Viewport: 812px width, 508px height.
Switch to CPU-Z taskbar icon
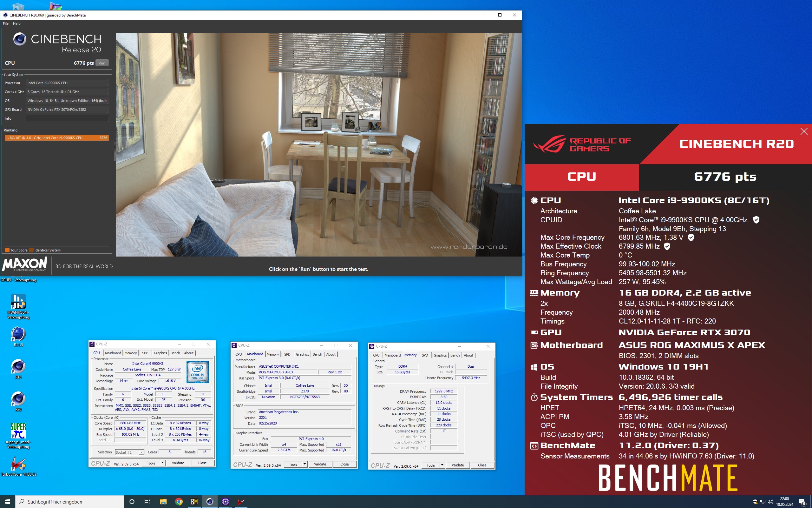[226, 502]
